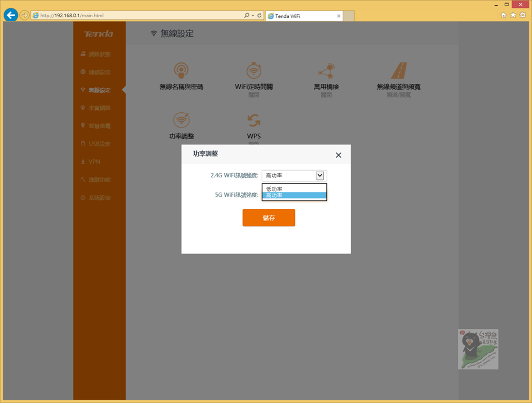532x403 pixels.
Task: Open 系統設定 in the sidebar
Action: [x=99, y=197]
